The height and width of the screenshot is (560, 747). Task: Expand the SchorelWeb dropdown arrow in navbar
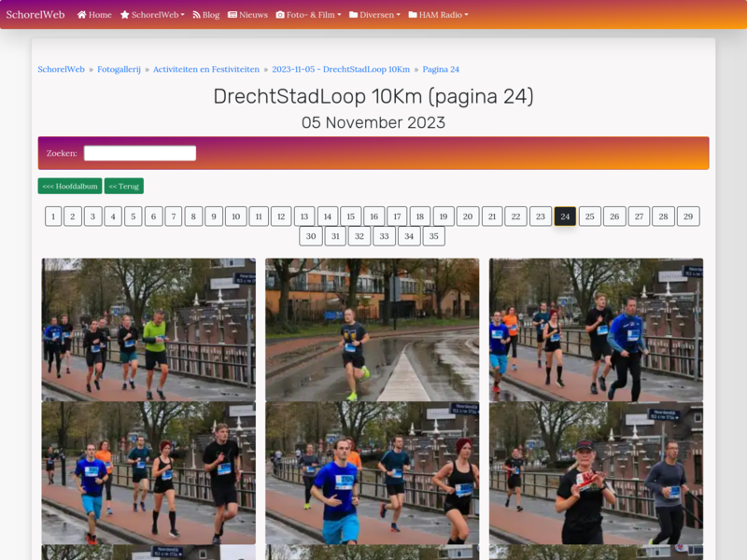(x=182, y=15)
